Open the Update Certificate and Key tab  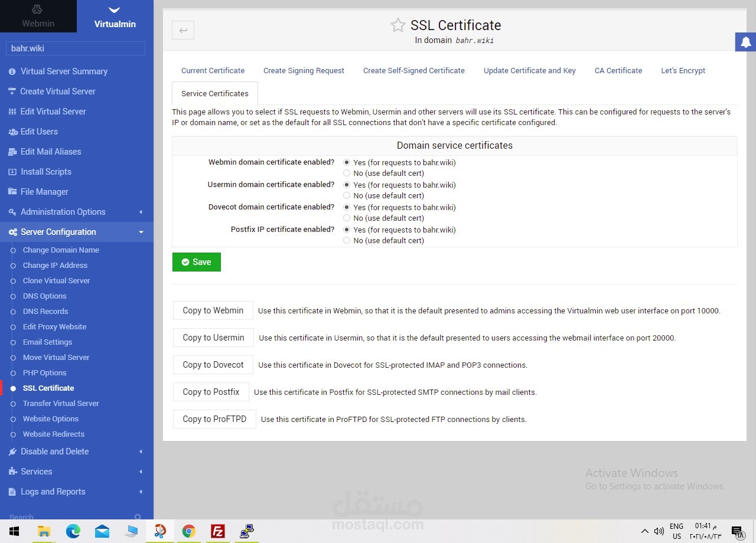(530, 70)
